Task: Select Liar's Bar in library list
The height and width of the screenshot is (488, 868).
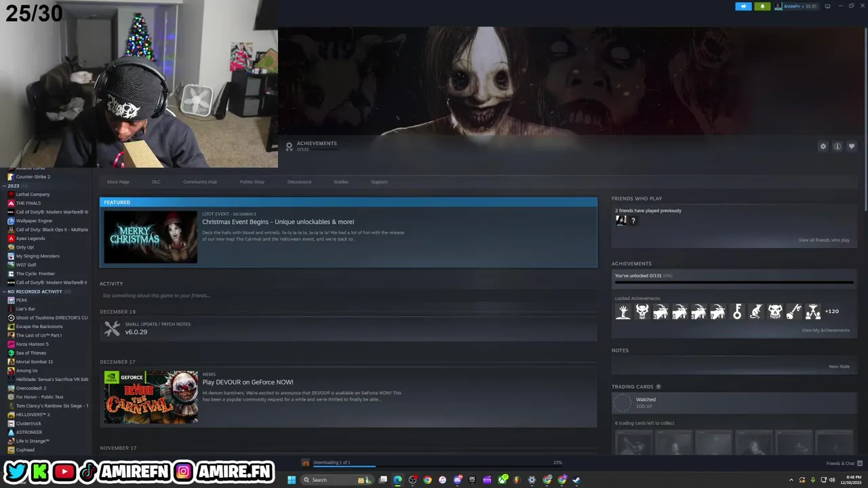Action: [x=26, y=309]
